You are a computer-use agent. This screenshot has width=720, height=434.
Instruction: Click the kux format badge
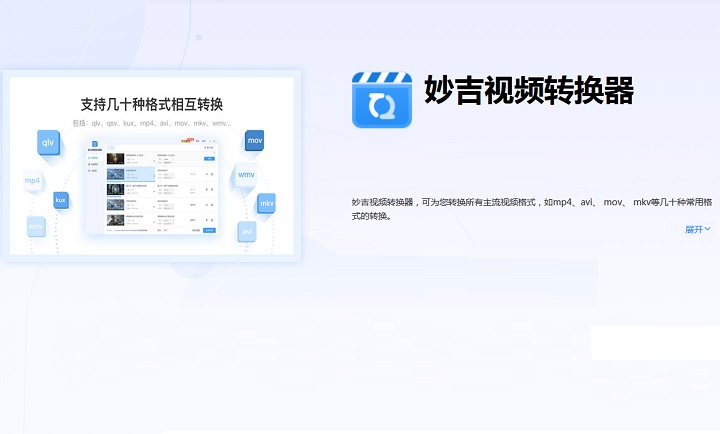[61, 200]
